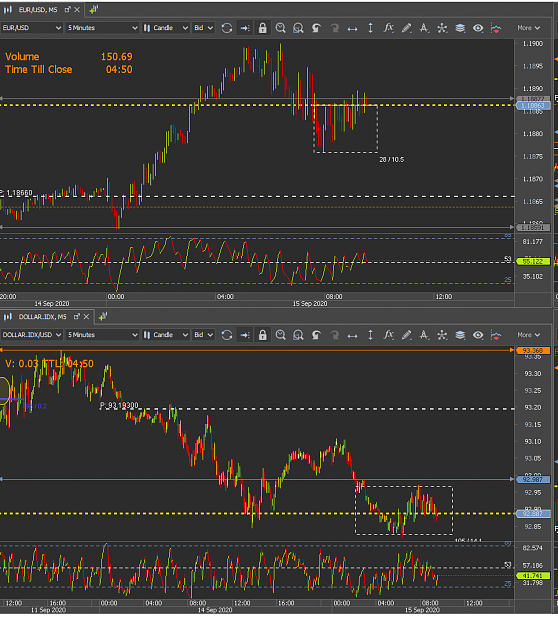Toggle auto-shift on DOLLAR.IDX chart

[x=245, y=335]
